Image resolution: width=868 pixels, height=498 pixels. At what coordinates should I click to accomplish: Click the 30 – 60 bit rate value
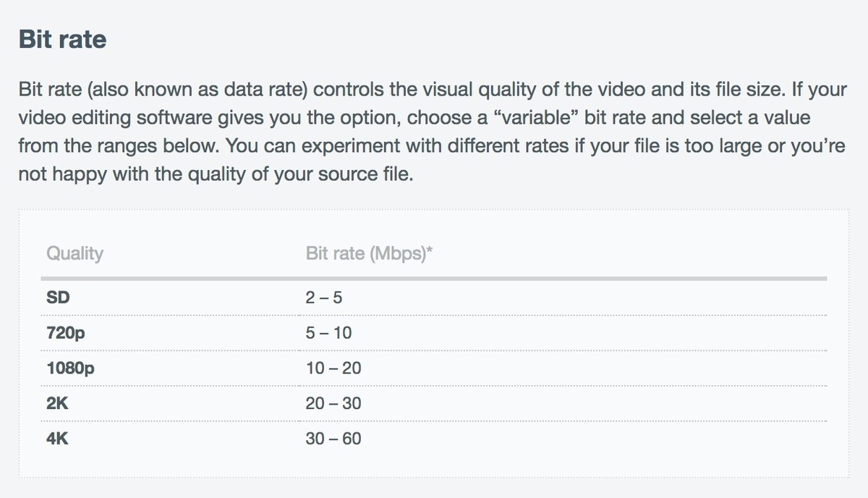(333, 439)
